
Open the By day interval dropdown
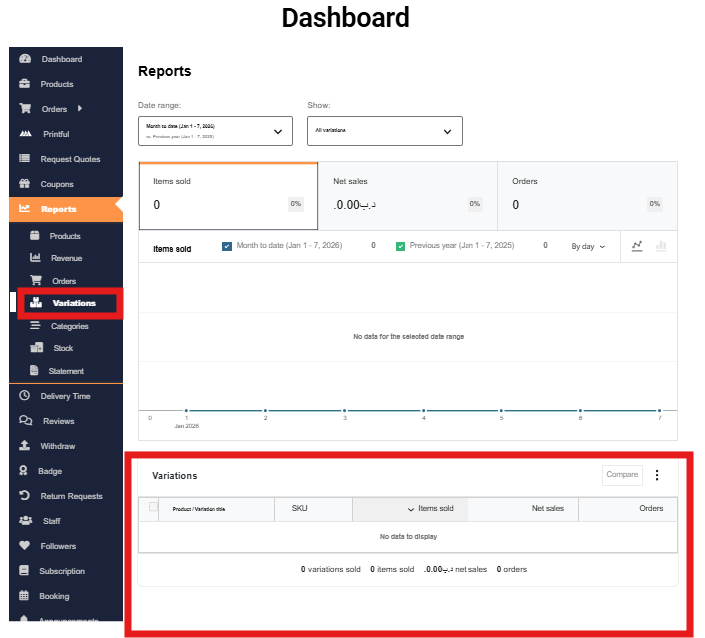588,246
